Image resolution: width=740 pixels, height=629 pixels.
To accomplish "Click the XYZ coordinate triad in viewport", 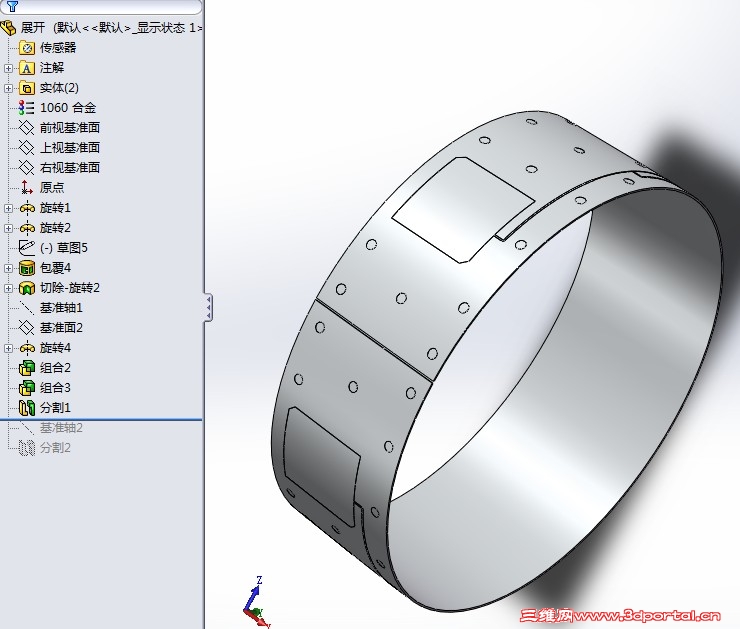I will point(256,603).
